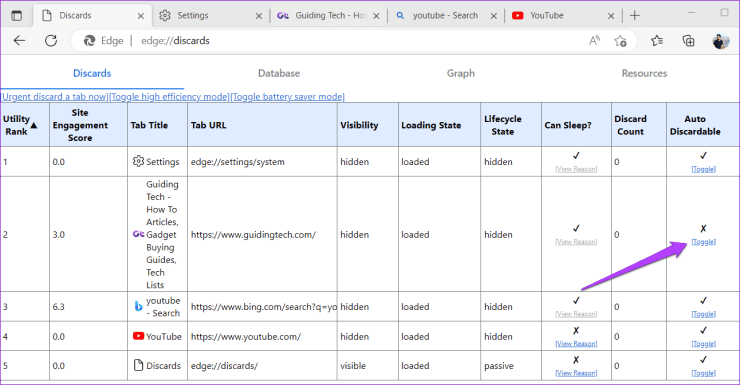Click Urgent discard a tab now link
Viewport: 740px width, 385px height.
coord(55,97)
